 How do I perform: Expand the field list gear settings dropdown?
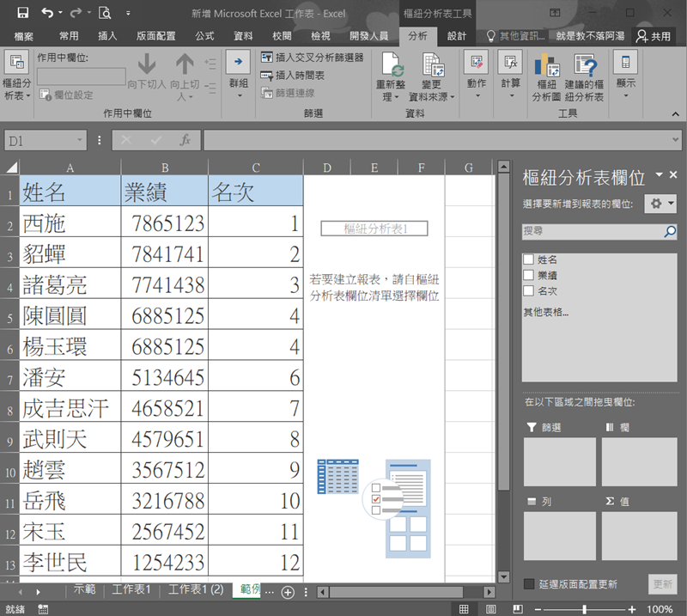point(662,204)
